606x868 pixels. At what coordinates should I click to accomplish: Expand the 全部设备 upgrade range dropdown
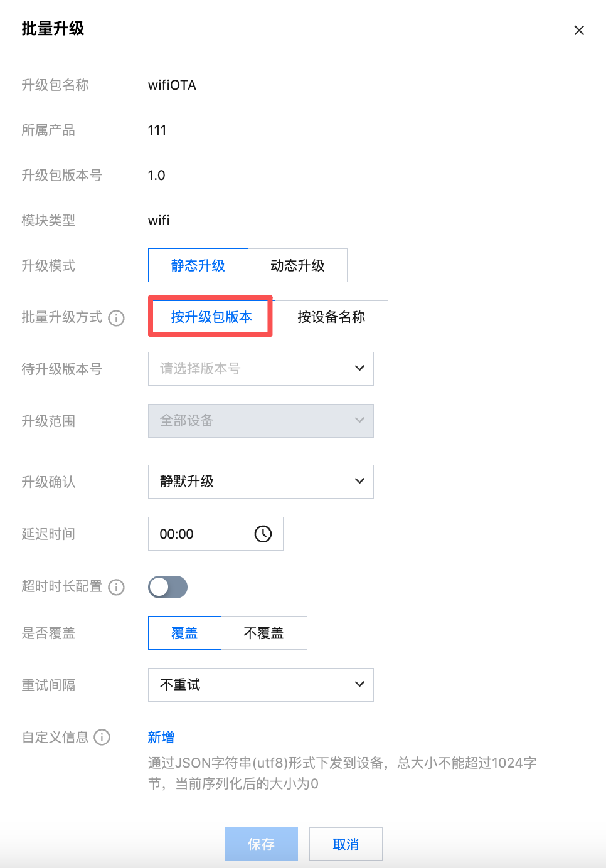point(260,421)
